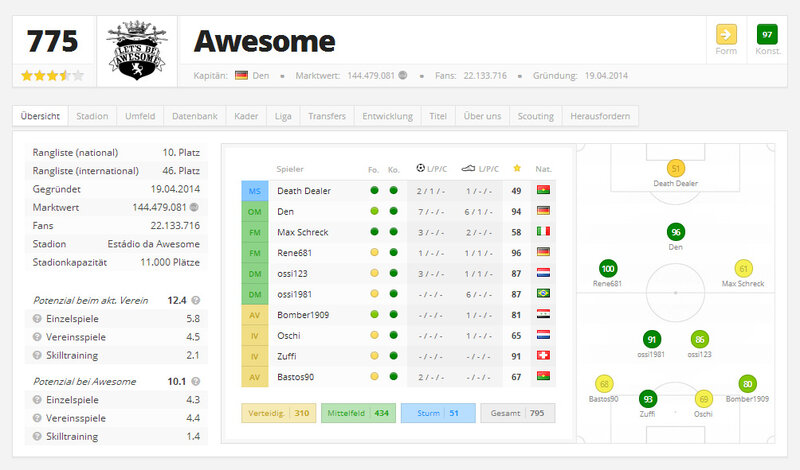
Task: Click Death Dealer's 51 marker on the pitch
Action: pos(676,168)
